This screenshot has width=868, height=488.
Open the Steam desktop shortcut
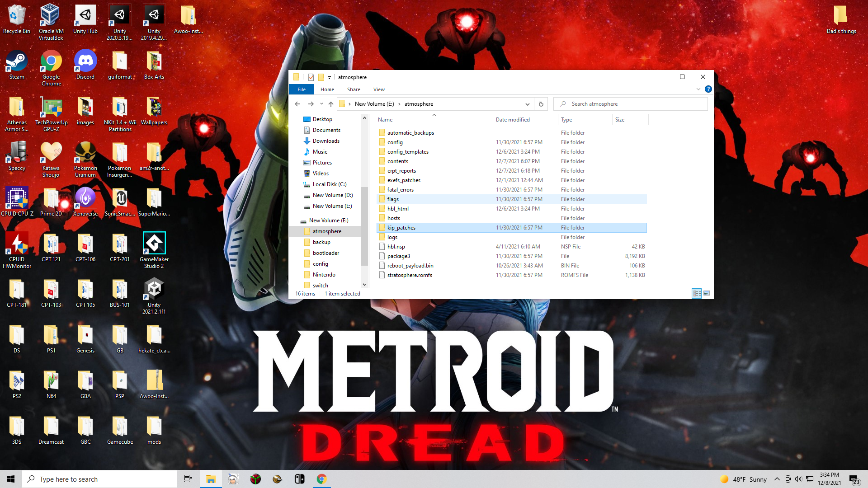[x=17, y=65]
